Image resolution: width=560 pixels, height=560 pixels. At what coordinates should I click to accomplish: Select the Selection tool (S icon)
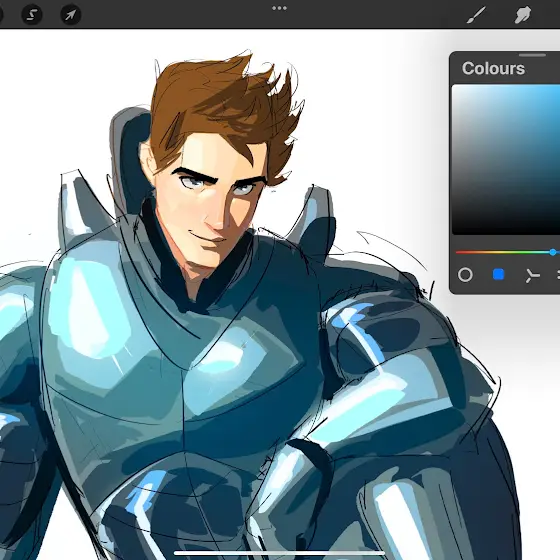coord(32,15)
